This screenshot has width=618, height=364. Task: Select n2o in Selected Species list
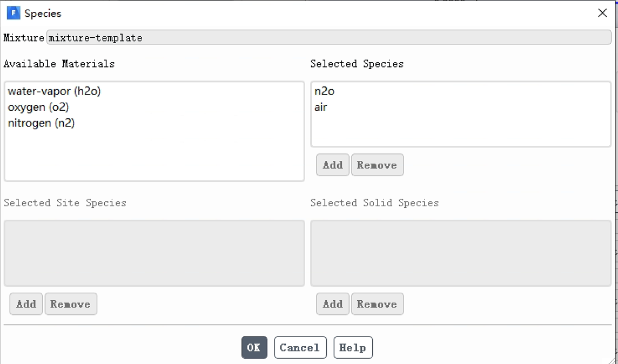(x=324, y=91)
